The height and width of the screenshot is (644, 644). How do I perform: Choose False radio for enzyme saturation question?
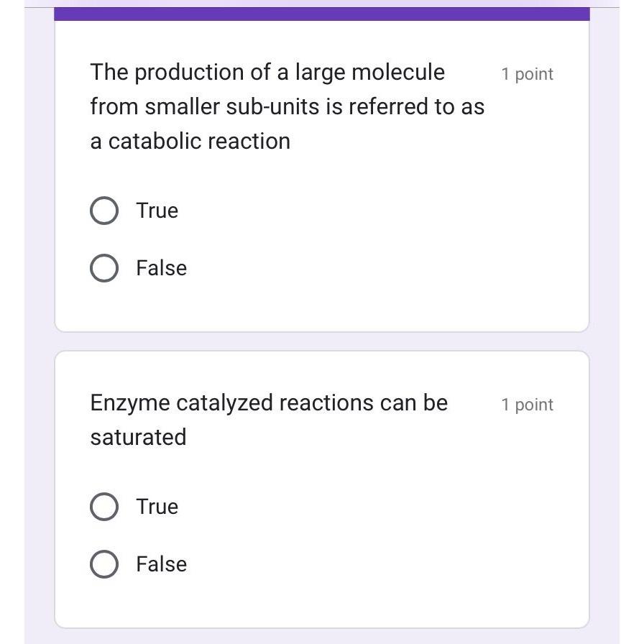pos(104,564)
